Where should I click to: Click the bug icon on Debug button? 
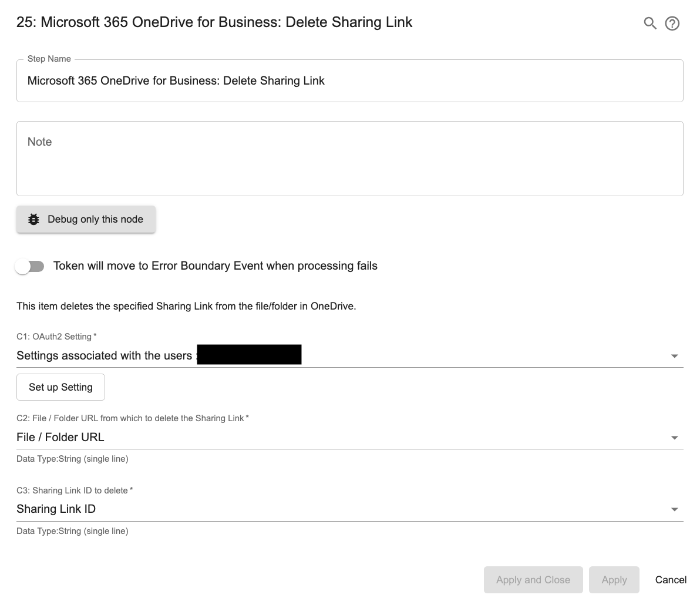tap(33, 219)
